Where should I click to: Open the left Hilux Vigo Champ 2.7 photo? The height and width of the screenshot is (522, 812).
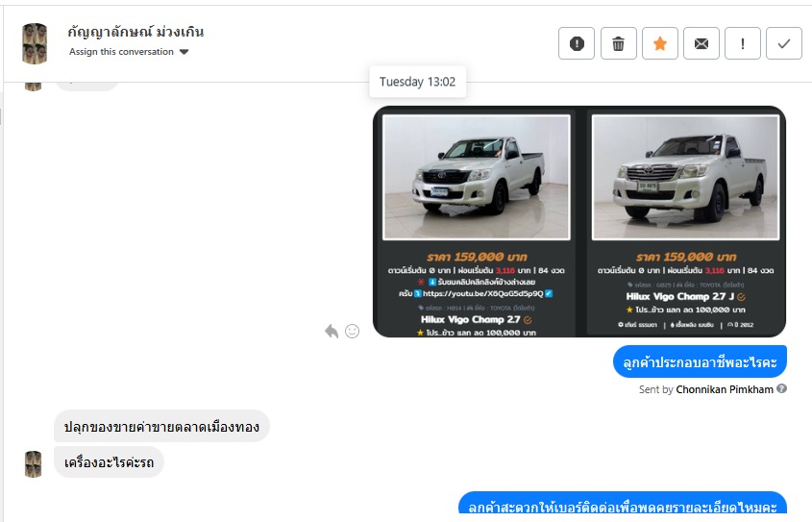[476, 177]
